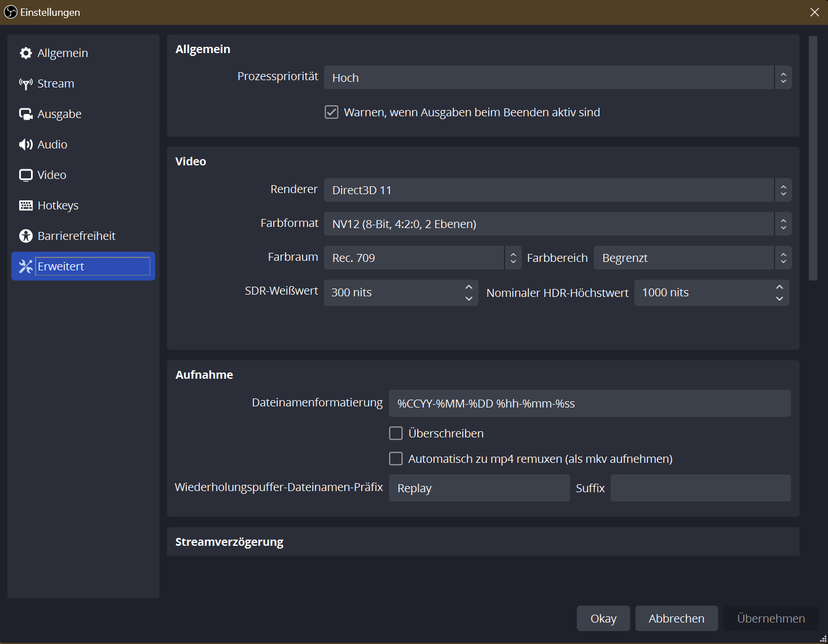This screenshot has height=644, width=828.
Task: Toggle automatic remux to mp4 checkbox
Action: (x=396, y=459)
